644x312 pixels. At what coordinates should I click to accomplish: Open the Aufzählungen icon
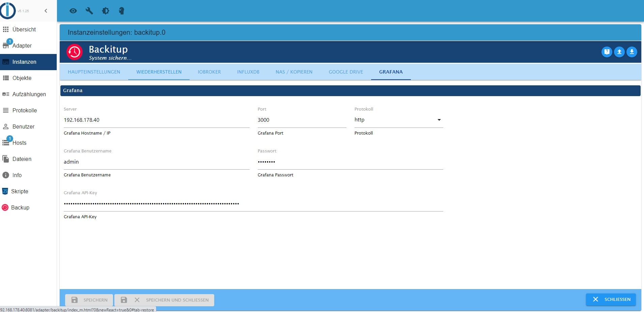(x=6, y=94)
